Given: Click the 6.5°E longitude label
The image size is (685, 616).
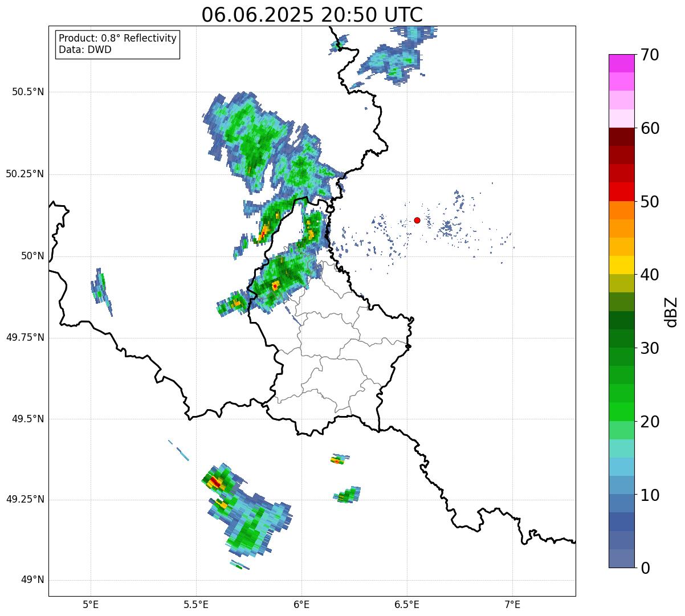Looking at the screenshot, I should click(x=407, y=604).
